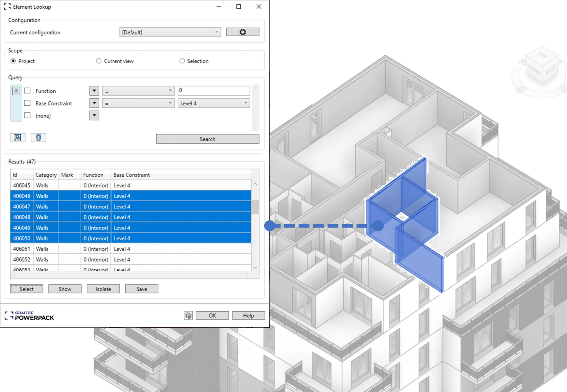
Task: Open configuration settings gear button
Action: click(242, 32)
